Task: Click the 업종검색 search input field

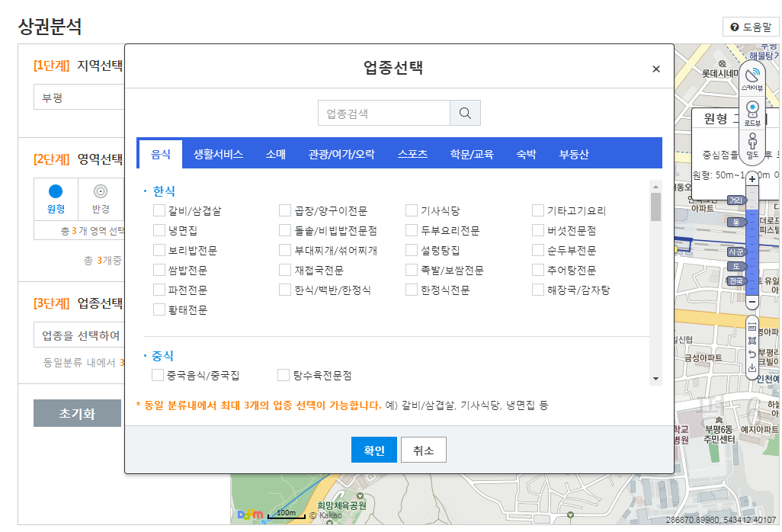Action: pyautogui.click(x=384, y=113)
